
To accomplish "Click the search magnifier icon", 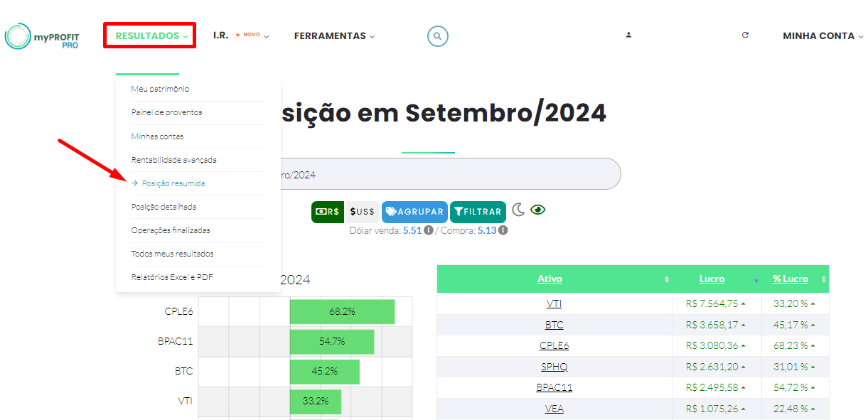I will (438, 36).
